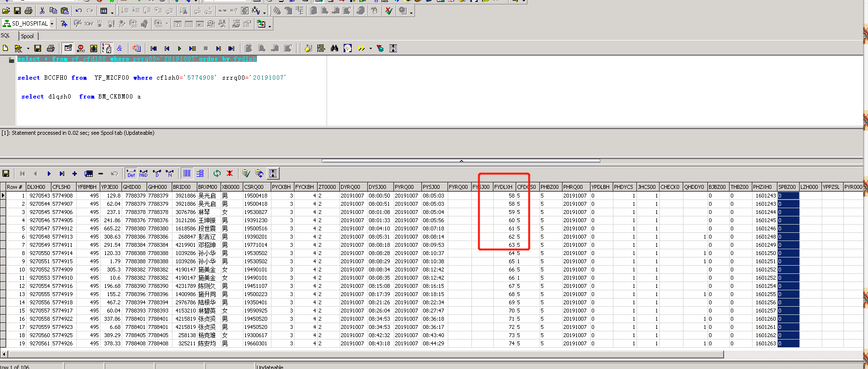Click the green play Execute button
This screenshot has height=369, width=868.
point(179,48)
